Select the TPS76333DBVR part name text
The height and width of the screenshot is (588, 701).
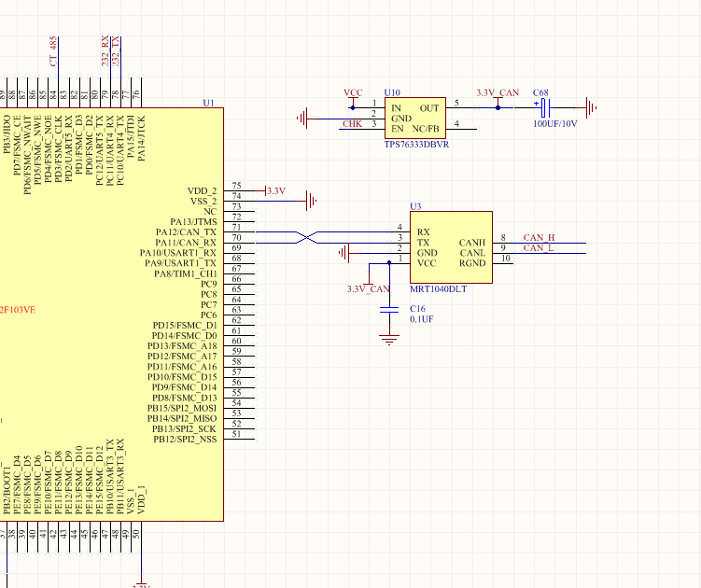coord(416,145)
